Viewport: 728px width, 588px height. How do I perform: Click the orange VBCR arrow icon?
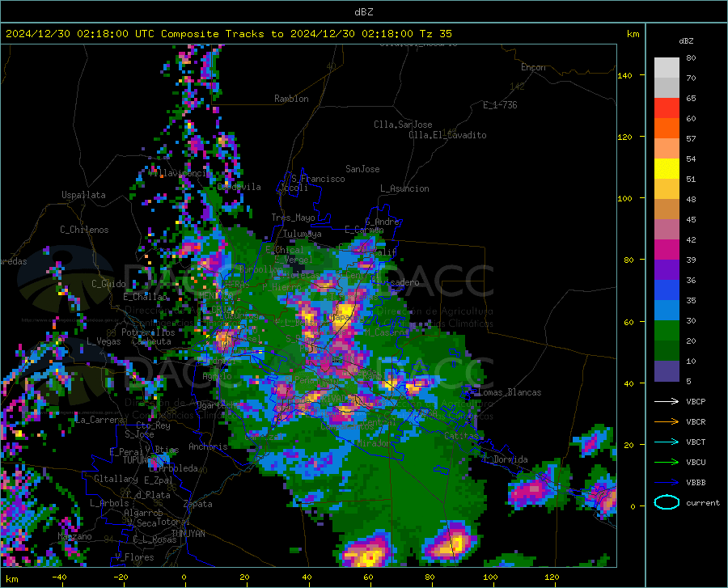667,421
